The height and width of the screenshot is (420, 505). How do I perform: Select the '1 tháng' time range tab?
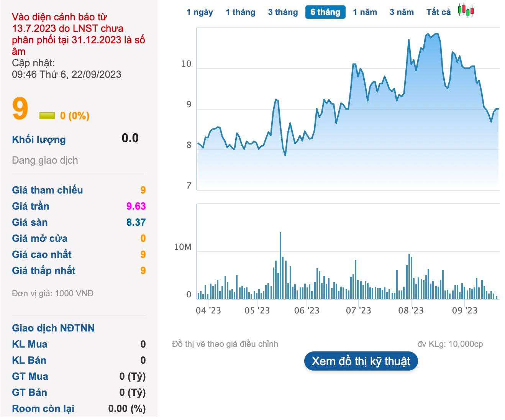coord(241,12)
